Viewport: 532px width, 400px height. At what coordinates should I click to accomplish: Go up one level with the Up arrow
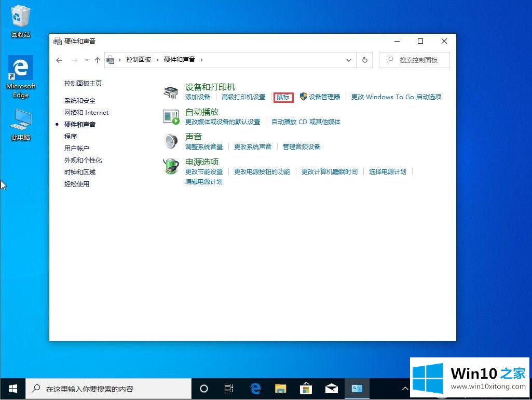click(98, 60)
